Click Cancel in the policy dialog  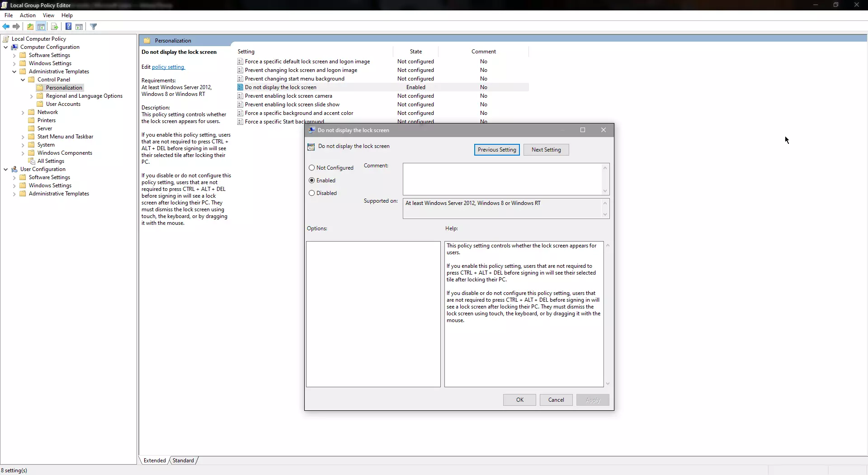[556, 400]
